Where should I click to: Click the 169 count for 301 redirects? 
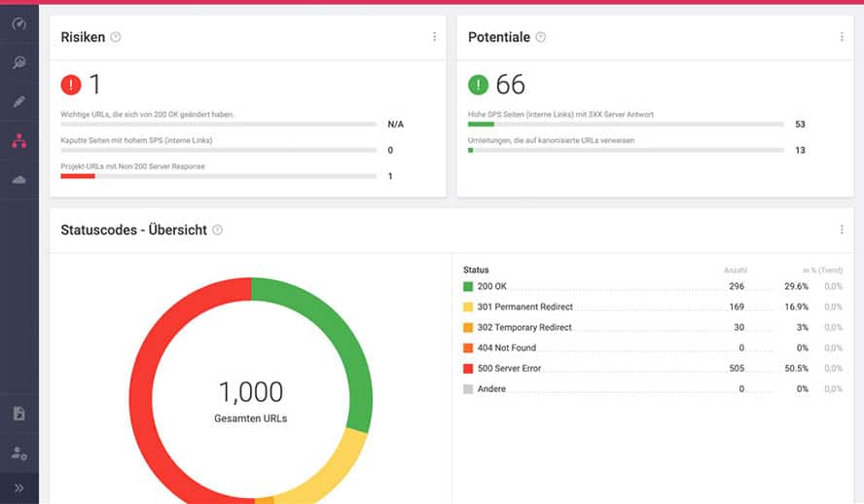737,306
